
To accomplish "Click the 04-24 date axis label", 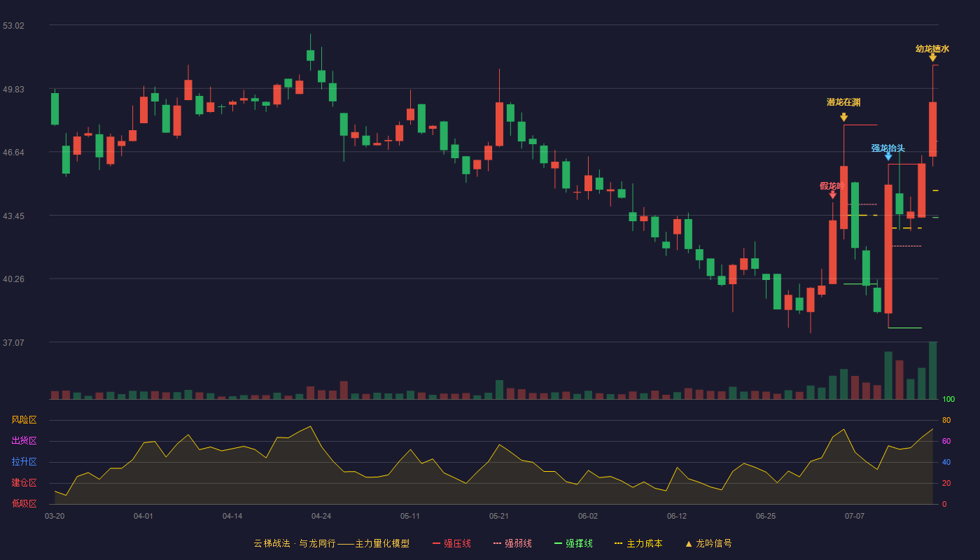I will pyautogui.click(x=321, y=516).
